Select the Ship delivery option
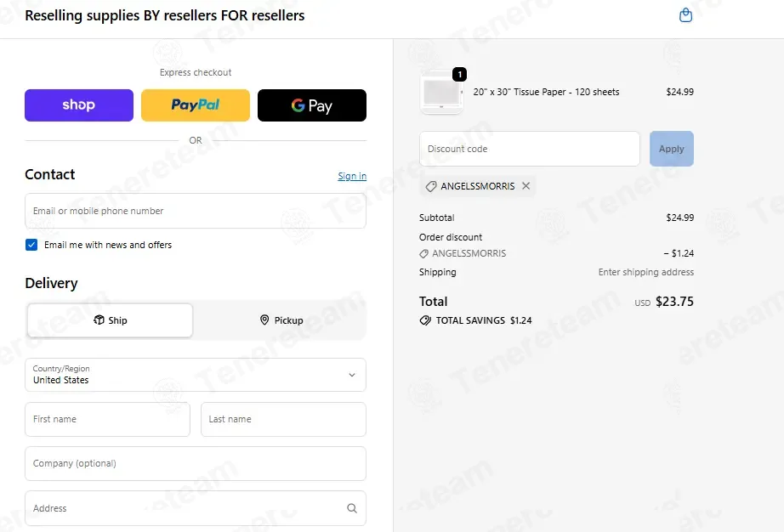Viewport: 784px width, 532px height. click(x=110, y=320)
